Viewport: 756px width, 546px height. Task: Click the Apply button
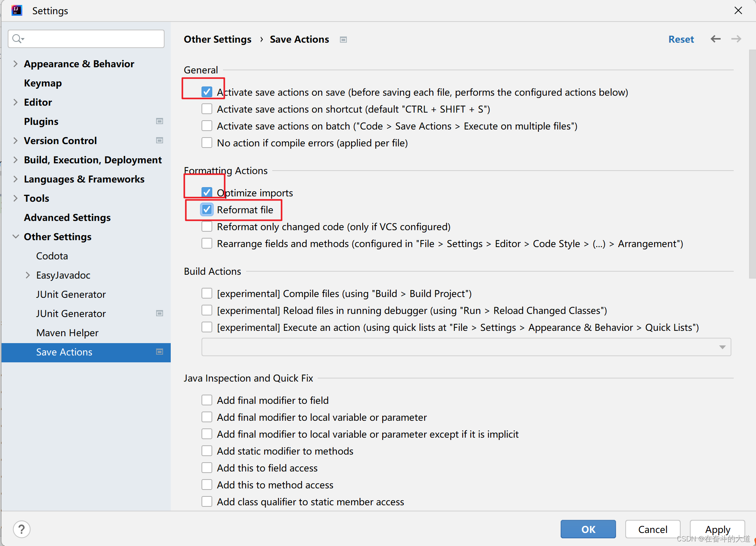(x=717, y=529)
